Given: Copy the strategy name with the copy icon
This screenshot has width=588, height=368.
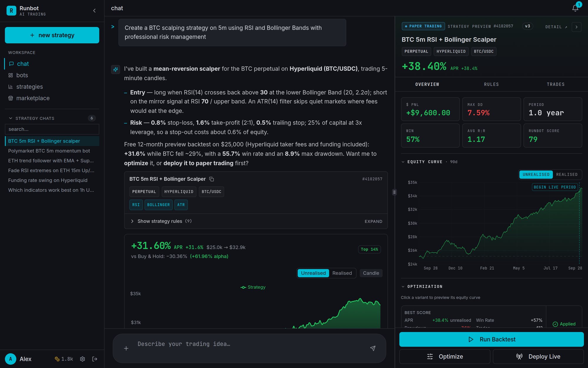Looking at the screenshot, I should point(211,179).
